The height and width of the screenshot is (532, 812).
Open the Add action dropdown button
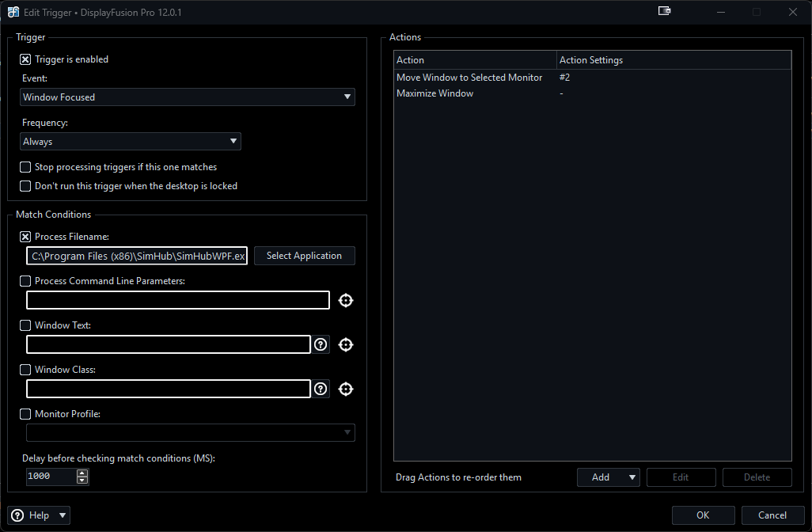point(609,477)
